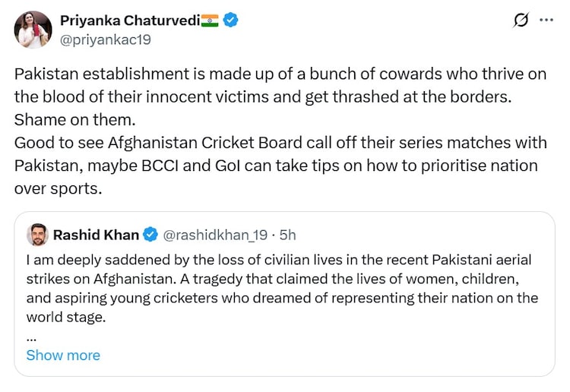Click the Grok slash-circle icon

[521, 21]
